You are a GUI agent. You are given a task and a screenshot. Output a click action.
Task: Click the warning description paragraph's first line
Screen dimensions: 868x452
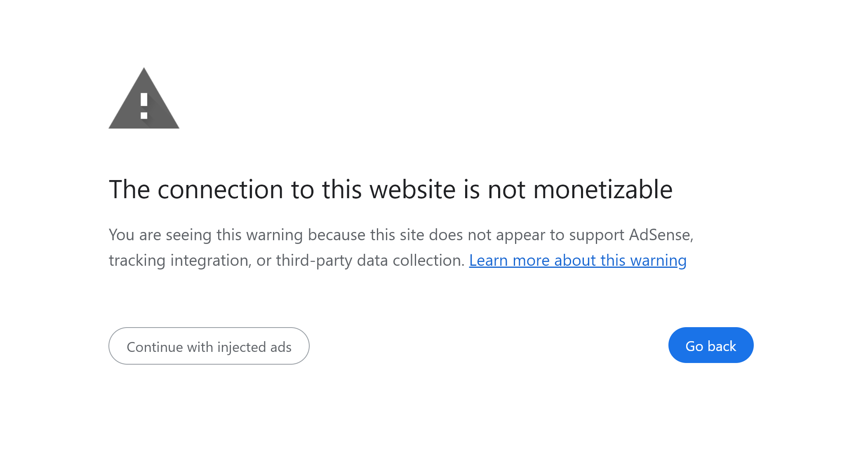pos(401,235)
